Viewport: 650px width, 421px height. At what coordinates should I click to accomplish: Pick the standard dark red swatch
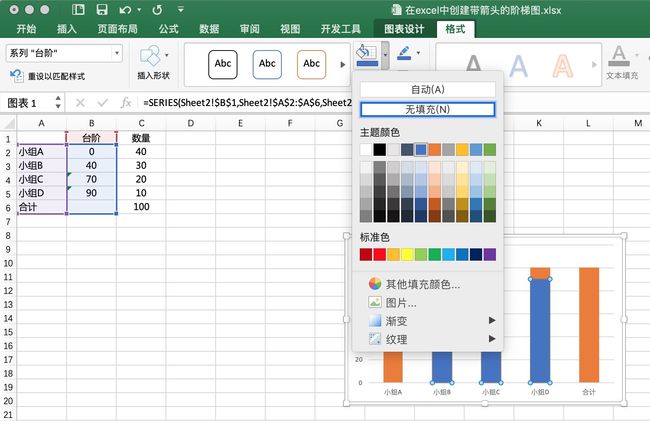point(366,254)
